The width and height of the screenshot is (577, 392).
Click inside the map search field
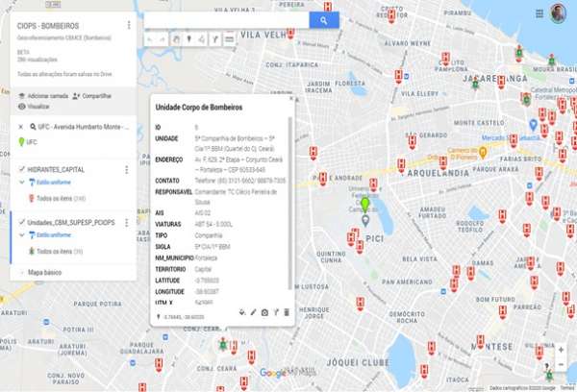[x=226, y=20]
